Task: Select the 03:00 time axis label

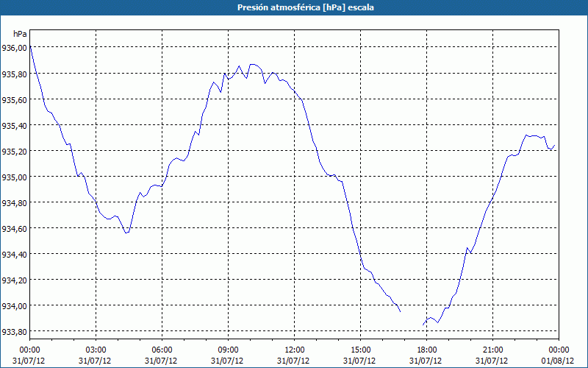Action: click(96, 350)
